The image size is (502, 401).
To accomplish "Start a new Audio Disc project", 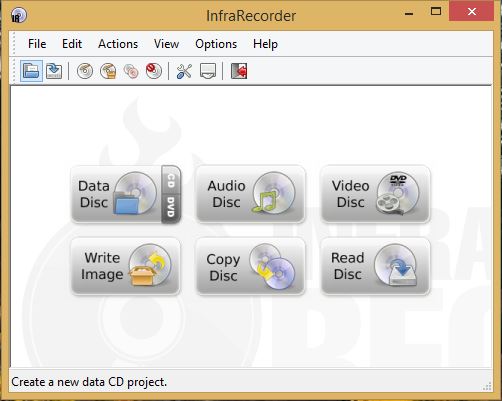I will click(251, 194).
